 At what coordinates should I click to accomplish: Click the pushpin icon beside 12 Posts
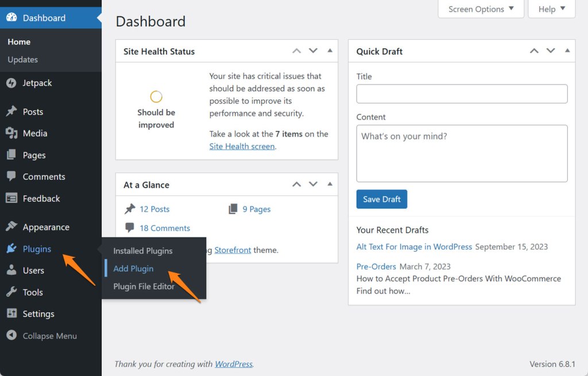click(x=130, y=209)
